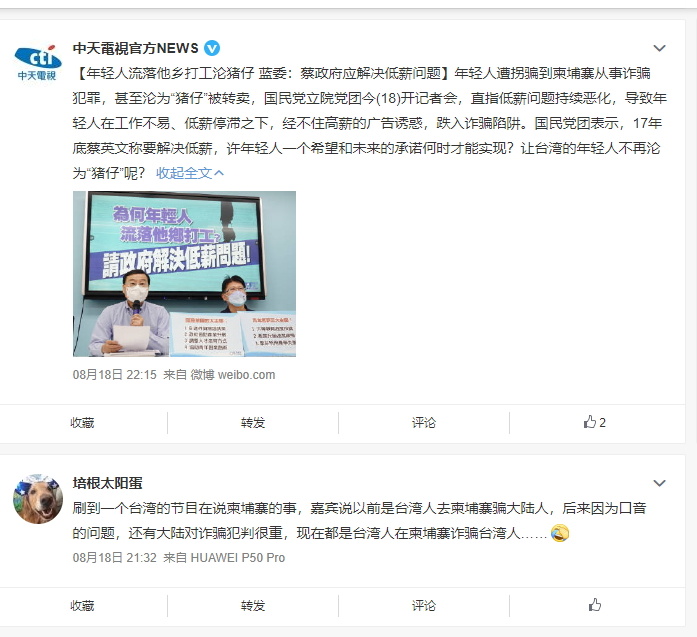Select 转发 under the 中天電視 post
The width and height of the screenshot is (697, 637).
252,422
